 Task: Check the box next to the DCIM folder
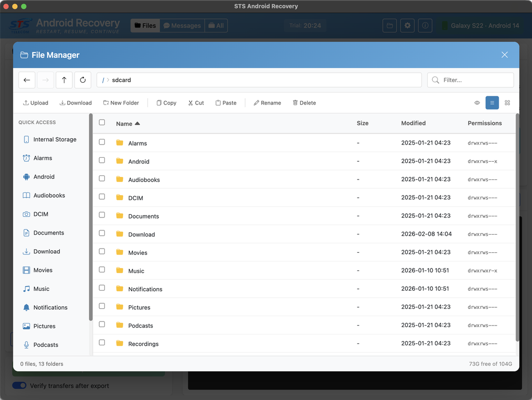102,197
